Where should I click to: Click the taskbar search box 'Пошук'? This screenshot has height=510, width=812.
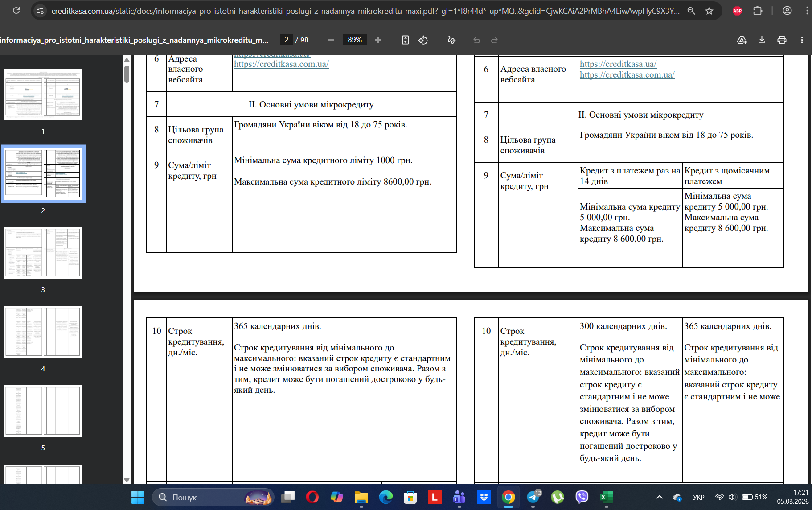pyautogui.click(x=213, y=497)
